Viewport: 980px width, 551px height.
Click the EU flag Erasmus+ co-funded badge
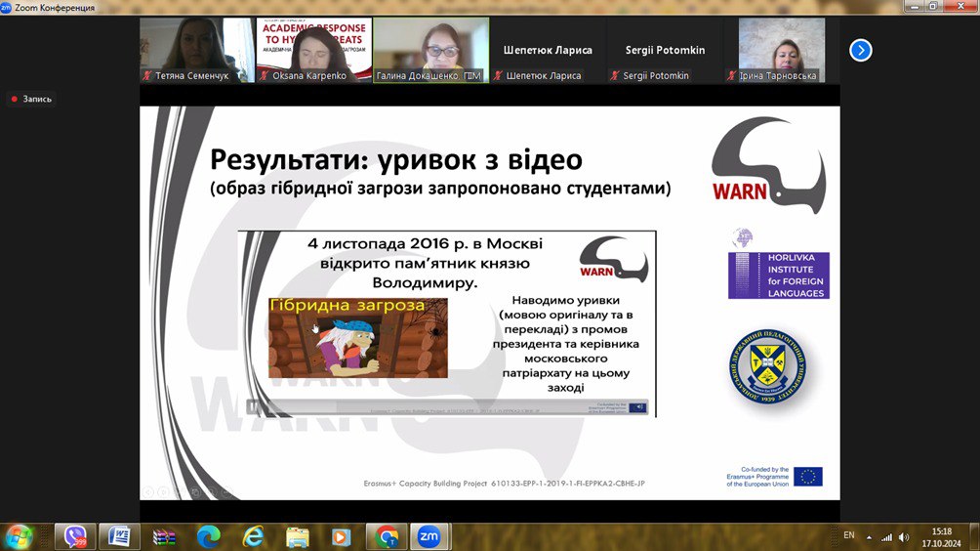click(x=775, y=477)
